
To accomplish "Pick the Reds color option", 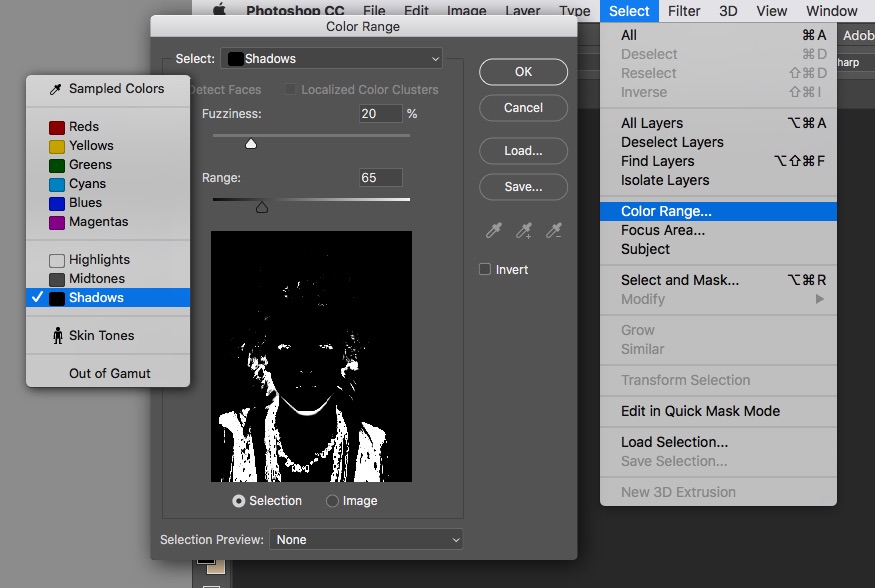I will tap(84, 127).
